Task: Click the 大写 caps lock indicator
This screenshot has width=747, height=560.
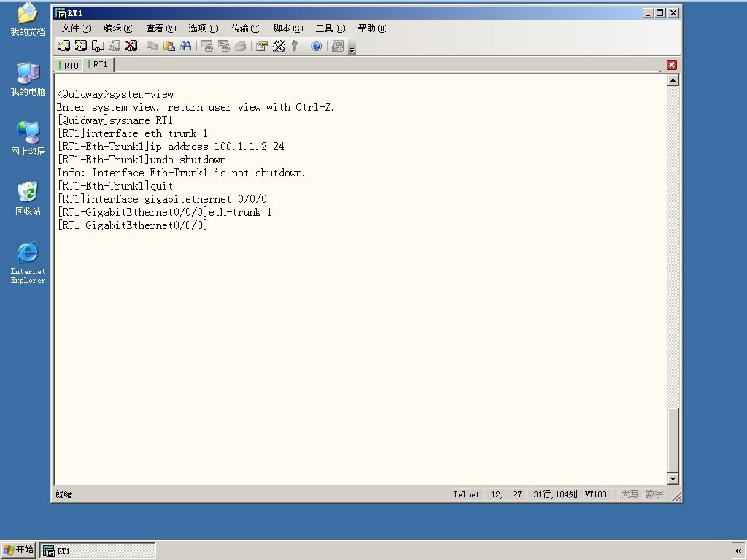Action: click(630, 494)
